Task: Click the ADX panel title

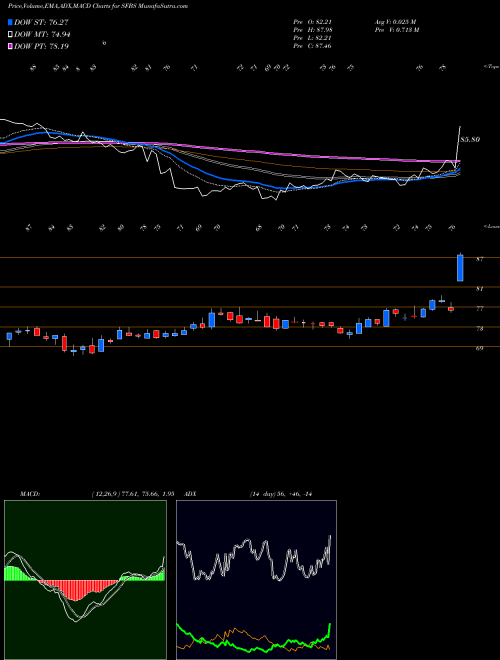Action: pos(190,494)
